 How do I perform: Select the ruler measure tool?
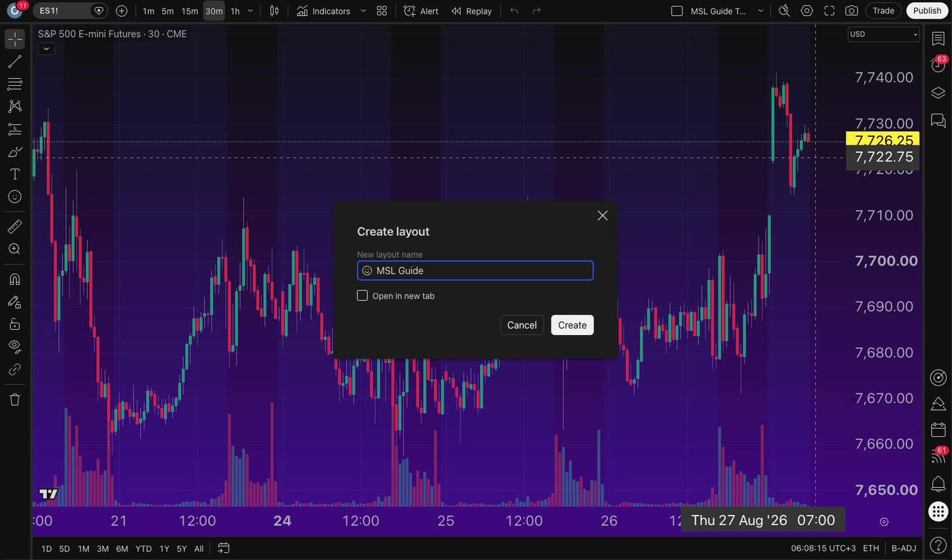15,227
